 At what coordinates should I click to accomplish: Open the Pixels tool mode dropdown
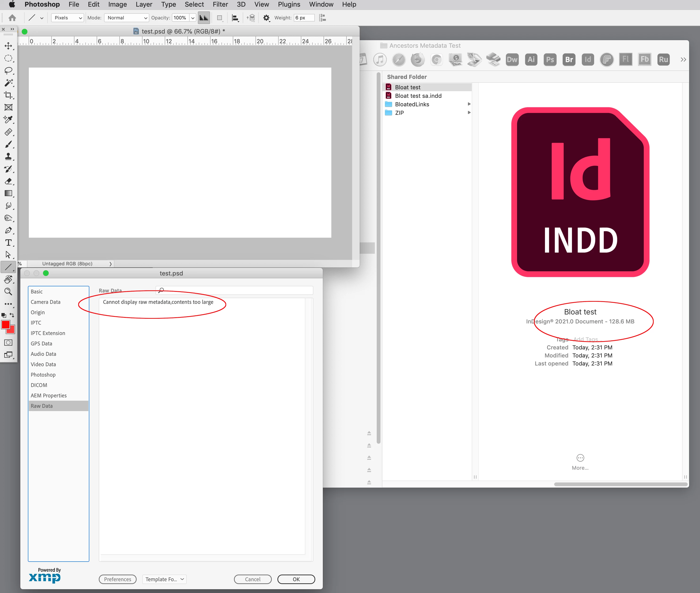pyautogui.click(x=68, y=18)
